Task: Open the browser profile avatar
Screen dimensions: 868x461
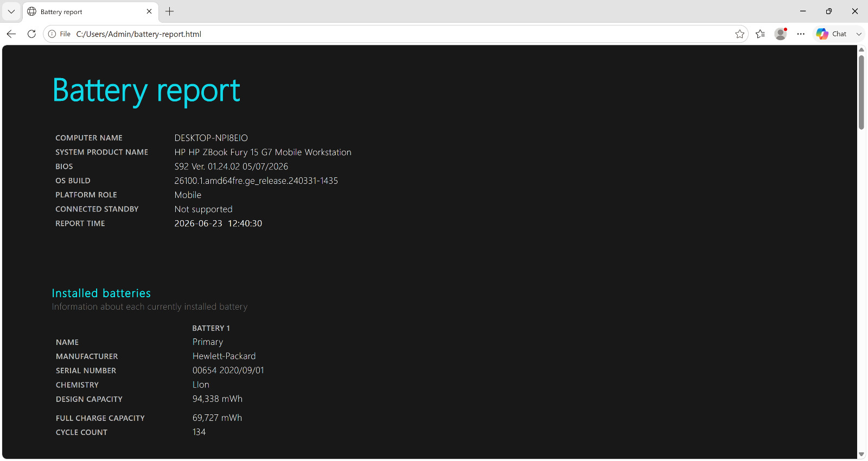Action: 781,34
